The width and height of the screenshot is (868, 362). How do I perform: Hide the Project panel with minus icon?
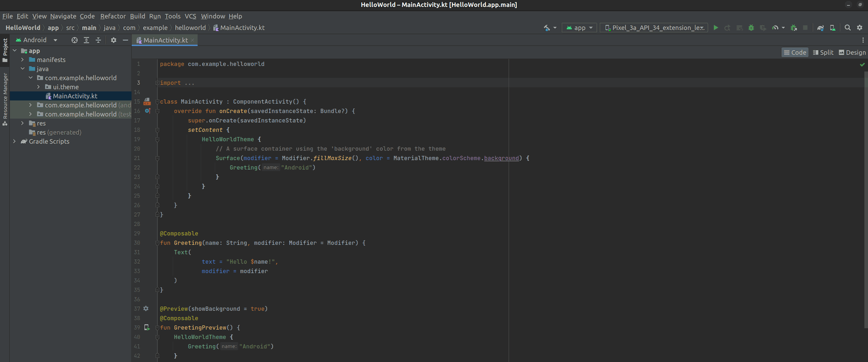125,40
